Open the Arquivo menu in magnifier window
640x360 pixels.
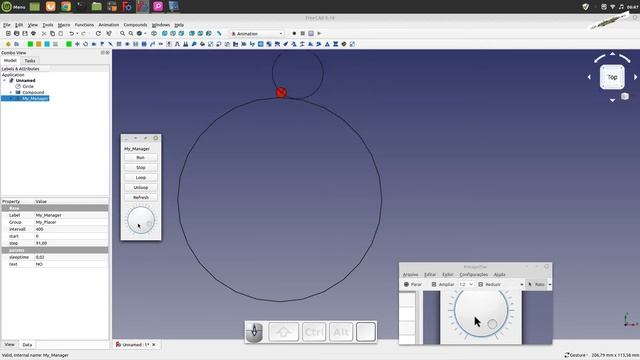coord(410,275)
